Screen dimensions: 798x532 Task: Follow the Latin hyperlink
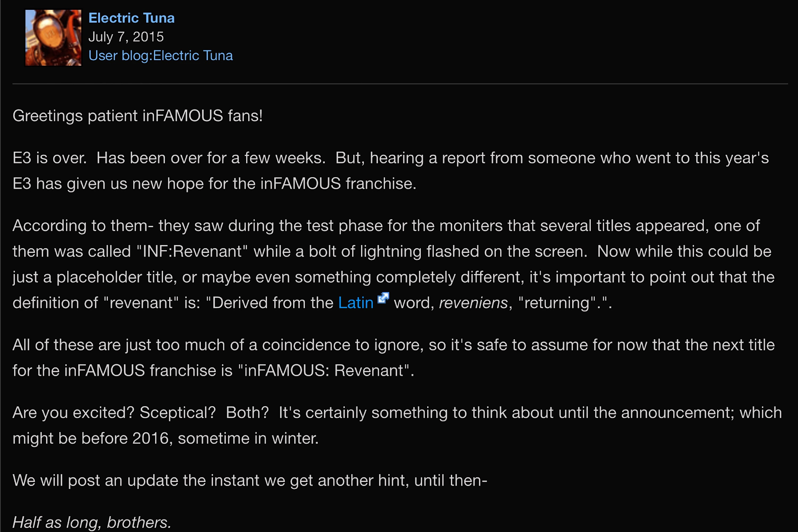pyautogui.click(x=356, y=303)
